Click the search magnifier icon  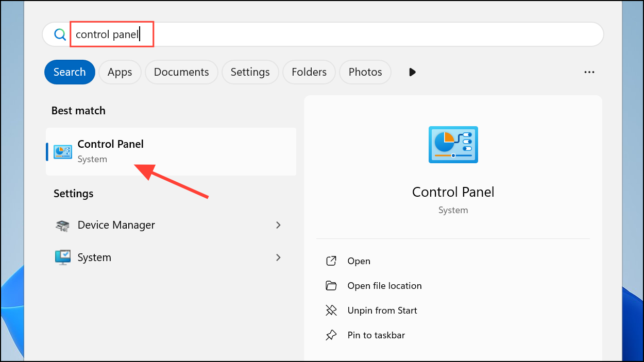click(60, 35)
